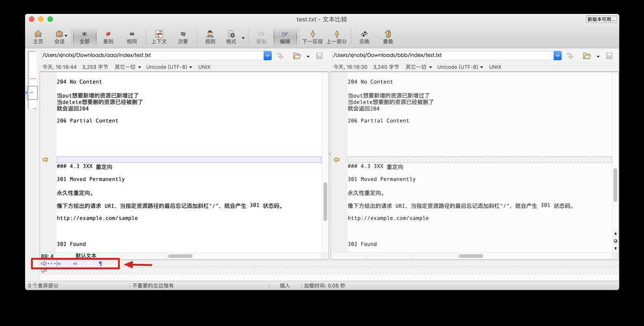Expand the right open folder dropdown arrow
This screenshot has height=326, width=644.
coord(598,57)
